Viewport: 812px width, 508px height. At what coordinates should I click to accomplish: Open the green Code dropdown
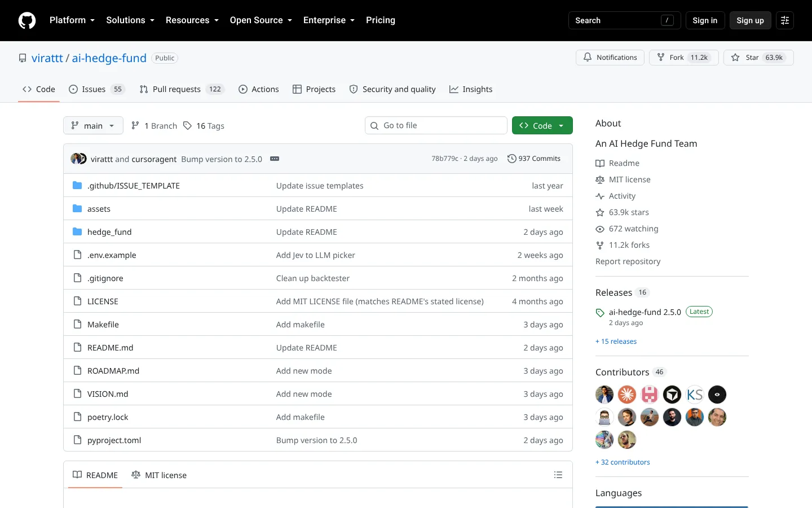tap(542, 125)
